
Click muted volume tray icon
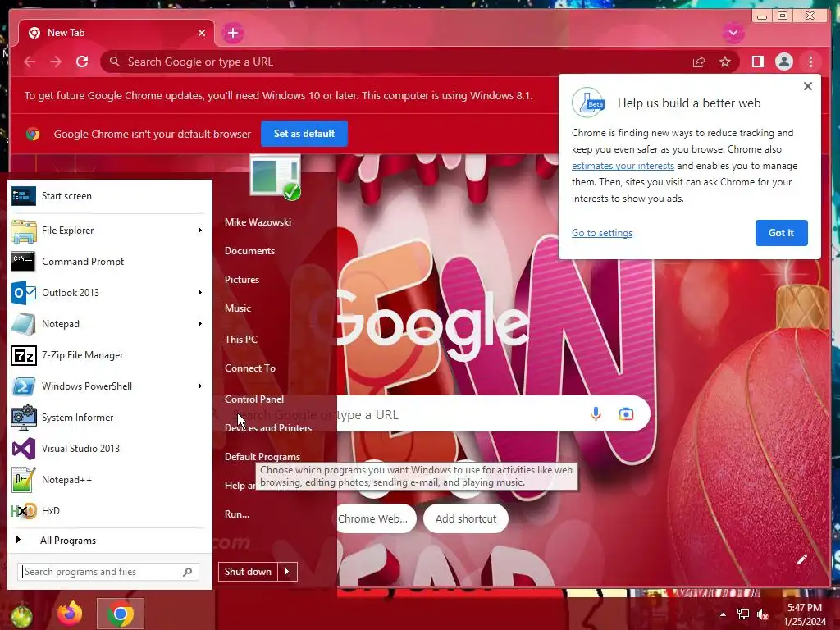point(763,614)
